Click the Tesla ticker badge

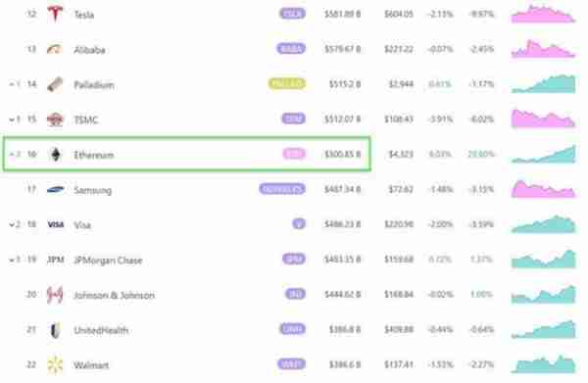(292, 14)
